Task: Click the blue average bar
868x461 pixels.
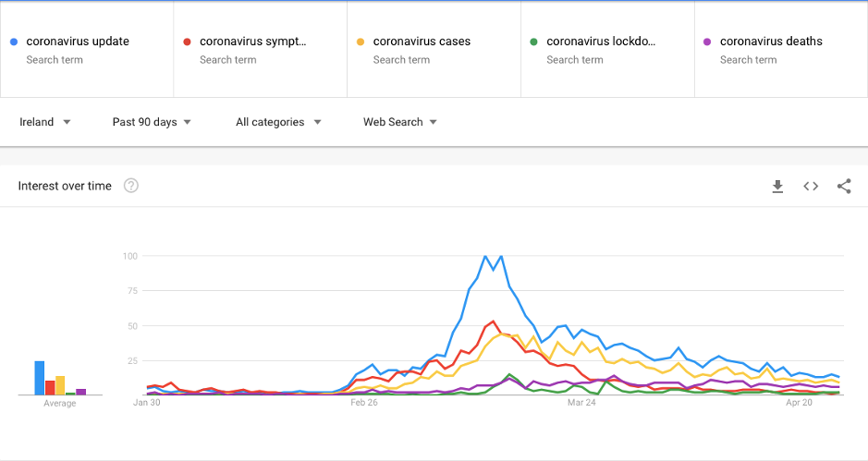Action: pos(40,378)
